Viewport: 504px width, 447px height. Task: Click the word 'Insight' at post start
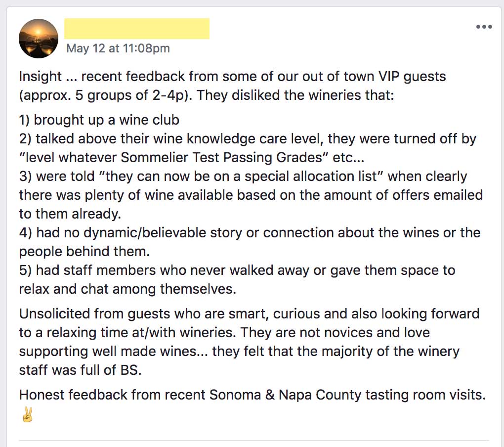coord(40,77)
